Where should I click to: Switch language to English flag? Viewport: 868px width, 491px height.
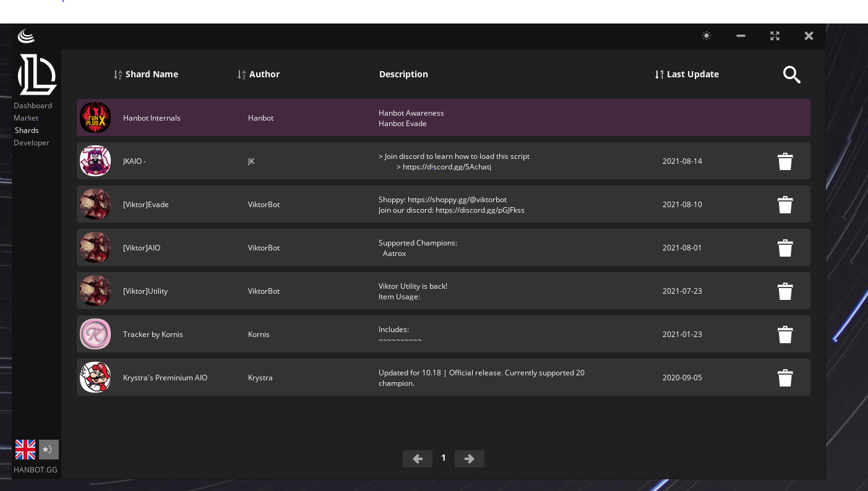25,450
